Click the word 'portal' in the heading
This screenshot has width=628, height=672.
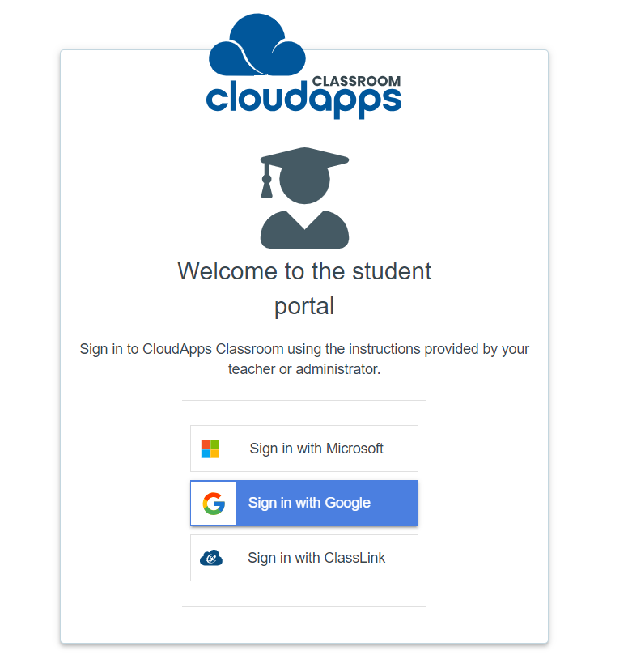point(304,307)
